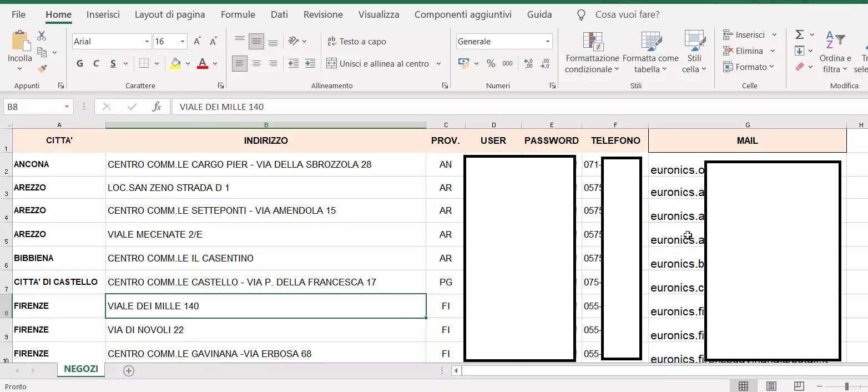
Task: Open Formattazione condizionale options
Action: pos(593,51)
